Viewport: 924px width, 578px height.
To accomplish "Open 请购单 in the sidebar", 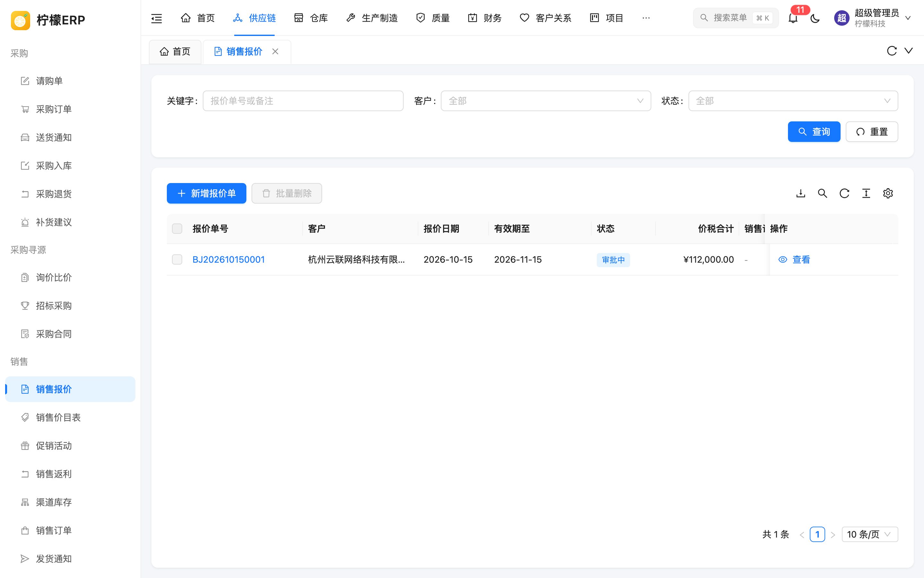I will pyautogui.click(x=70, y=81).
